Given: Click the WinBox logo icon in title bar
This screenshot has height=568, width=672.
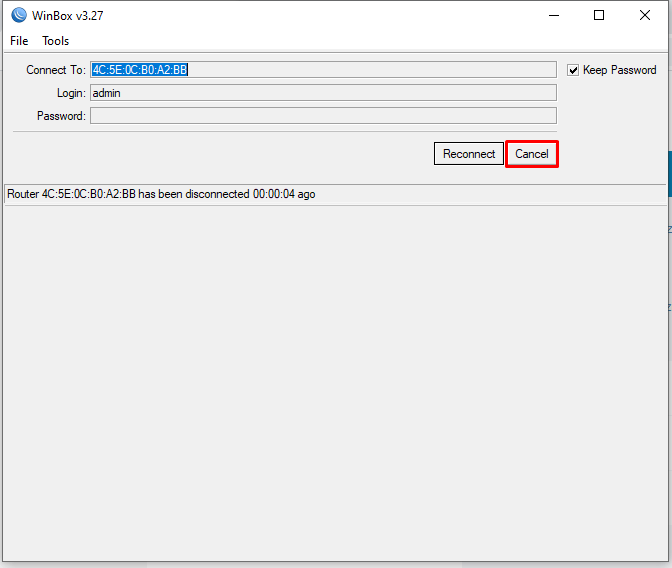Looking at the screenshot, I should click(19, 15).
